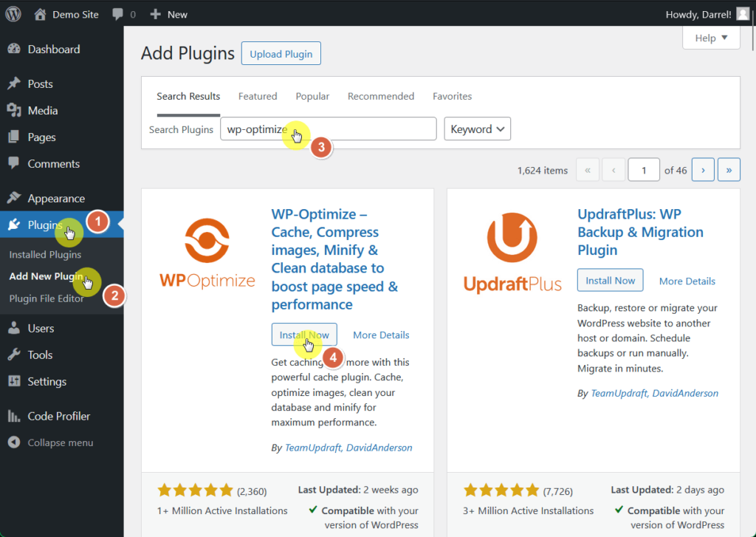Switch to the Recommended tab
The width and height of the screenshot is (756, 537).
pos(381,97)
